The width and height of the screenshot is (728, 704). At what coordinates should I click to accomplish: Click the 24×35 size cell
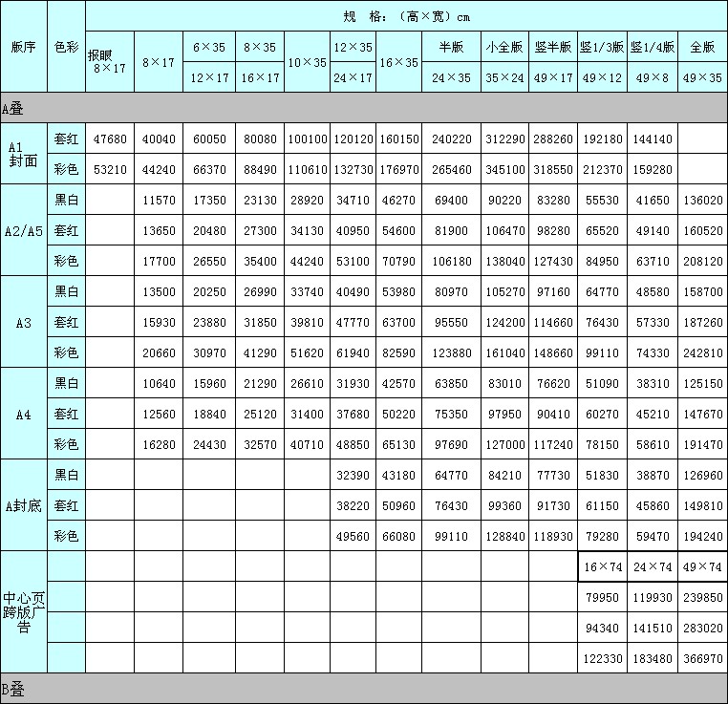(451, 77)
